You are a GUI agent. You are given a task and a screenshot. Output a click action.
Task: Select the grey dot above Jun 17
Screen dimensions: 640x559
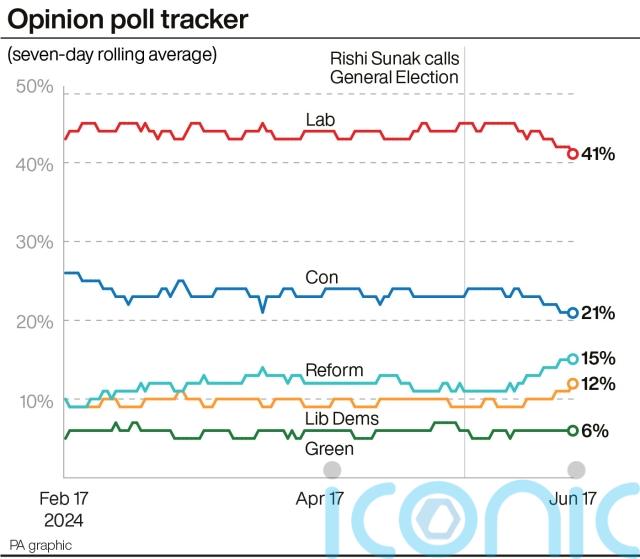(575, 470)
